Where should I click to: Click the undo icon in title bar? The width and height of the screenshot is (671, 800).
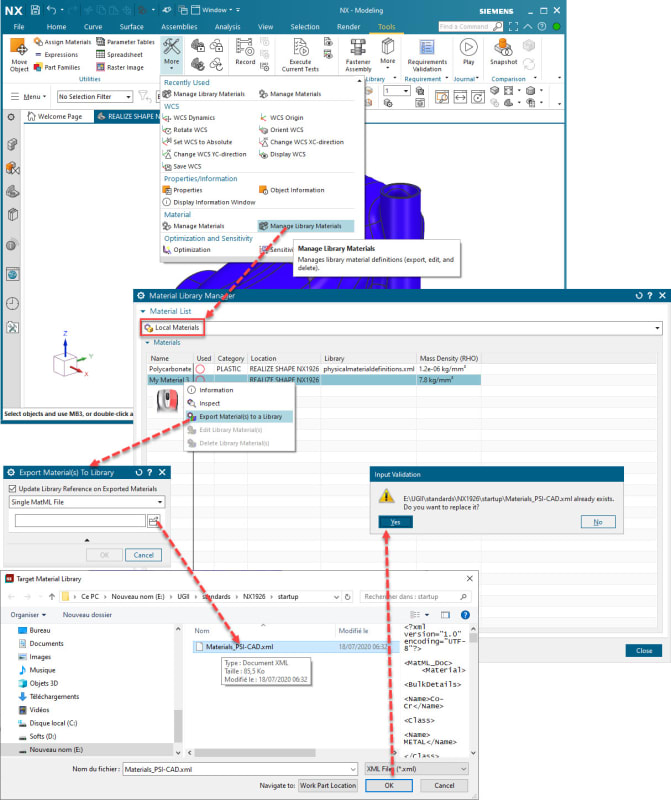51,10
